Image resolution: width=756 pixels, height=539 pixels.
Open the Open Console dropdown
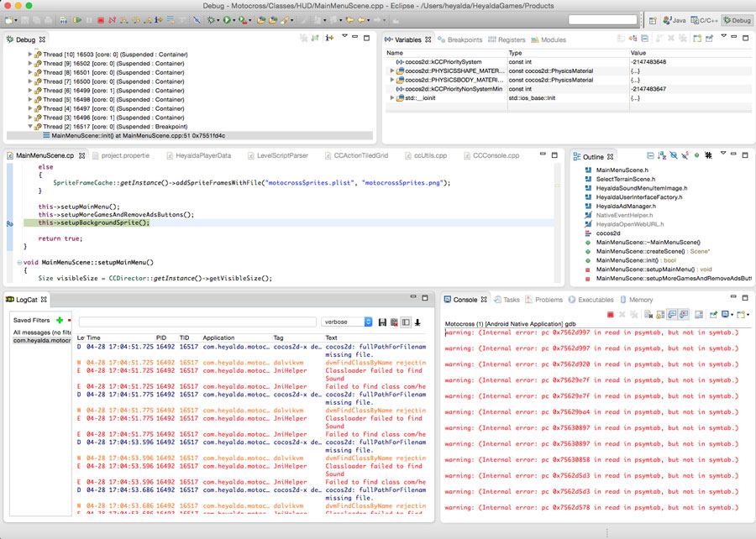click(x=748, y=315)
